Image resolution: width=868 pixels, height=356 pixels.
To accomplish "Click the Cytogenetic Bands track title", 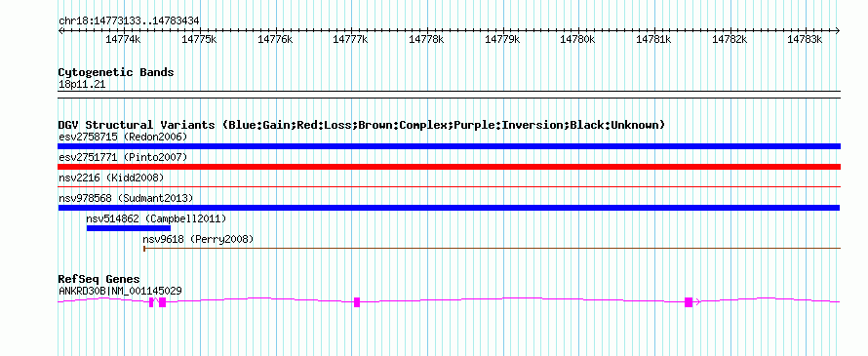I will point(116,72).
